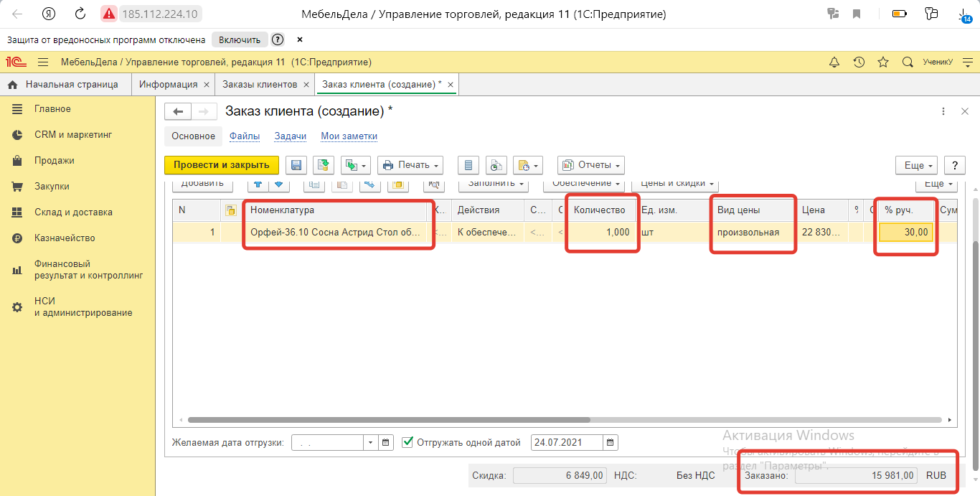Open the 1C history clock icon
The image size is (980, 496).
click(859, 62)
